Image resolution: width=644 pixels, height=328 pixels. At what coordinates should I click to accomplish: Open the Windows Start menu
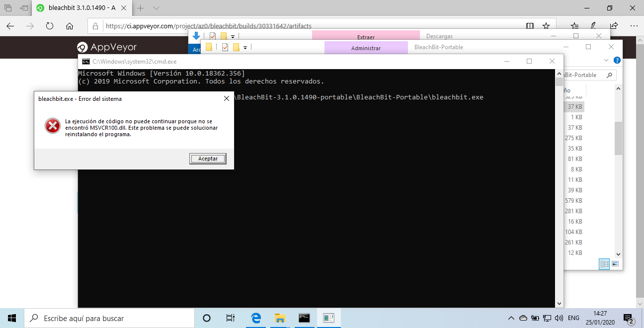(x=12, y=318)
